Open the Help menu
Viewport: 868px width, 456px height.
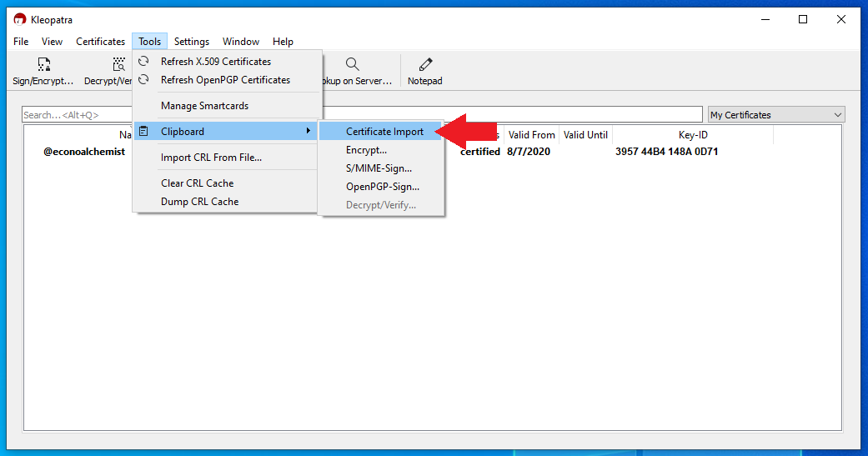tap(283, 42)
